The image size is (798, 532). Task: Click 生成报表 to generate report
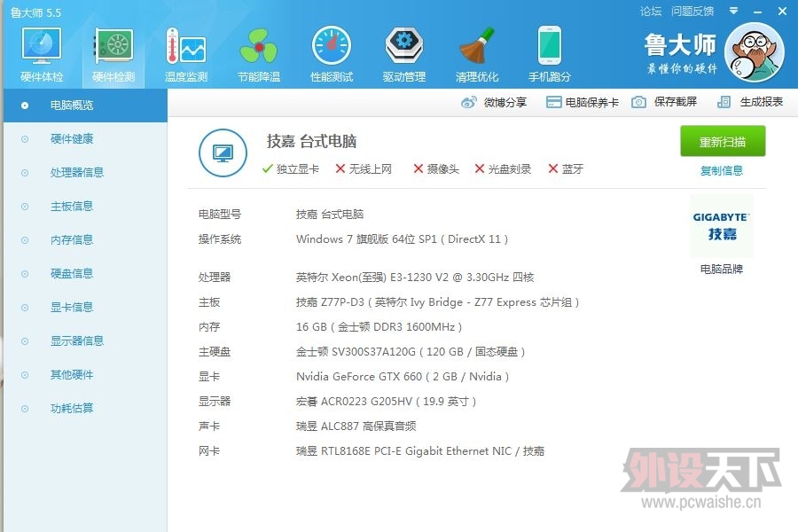750,102
